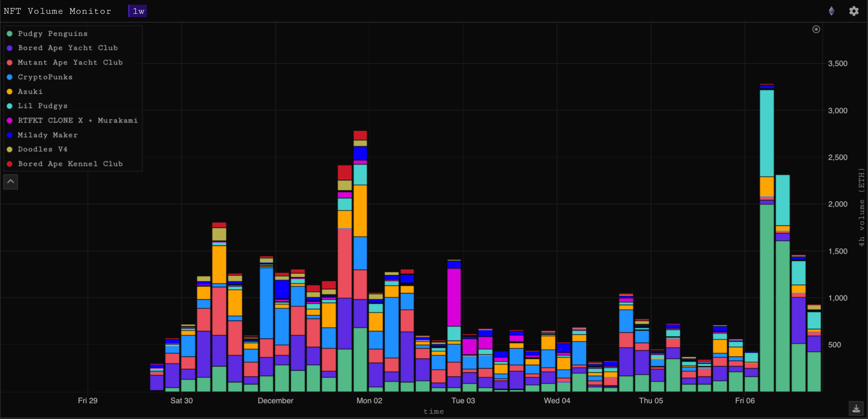Click the NFT Volume Monitor title
Screen dimensions: 868x419
click(x=57, y=11)
